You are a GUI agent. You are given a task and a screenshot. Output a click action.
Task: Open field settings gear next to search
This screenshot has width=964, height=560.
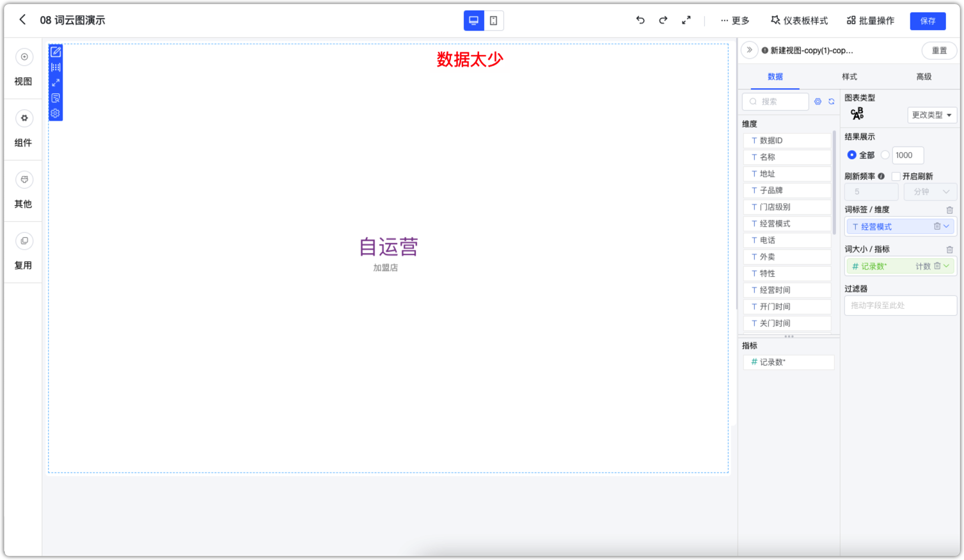[x=818, y=102]
